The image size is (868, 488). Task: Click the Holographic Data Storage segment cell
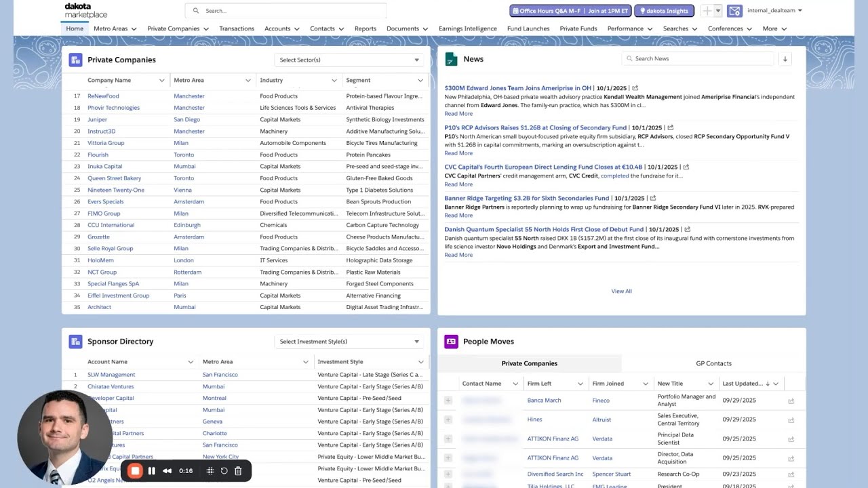tap(379, 260)
